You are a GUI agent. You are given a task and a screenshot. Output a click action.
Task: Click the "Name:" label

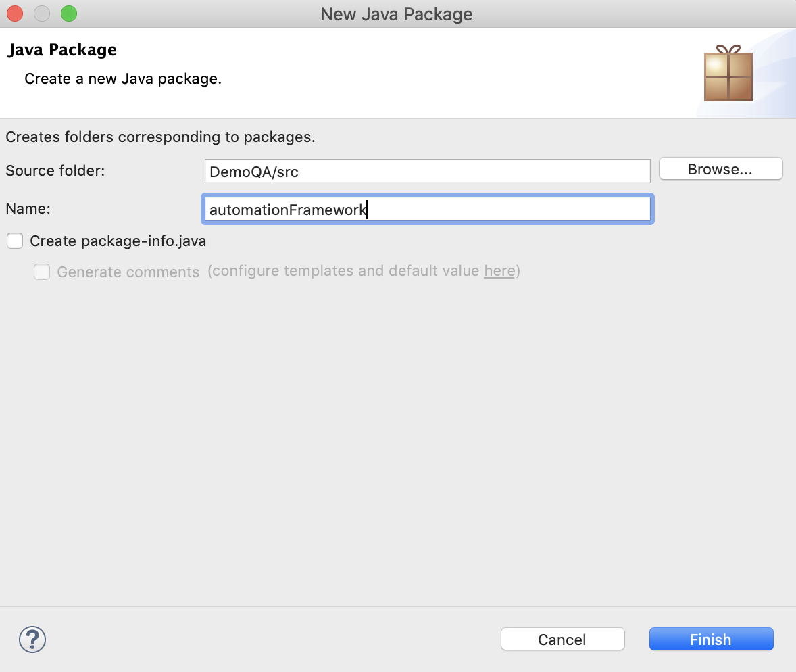[28, 209]
